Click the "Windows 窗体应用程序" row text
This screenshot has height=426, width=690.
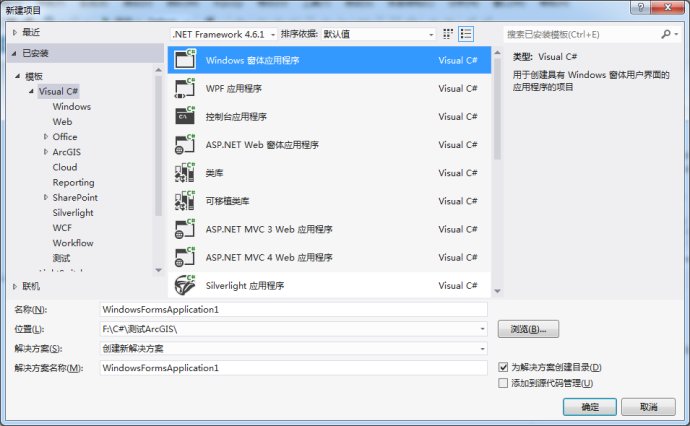tap(253, 60)
